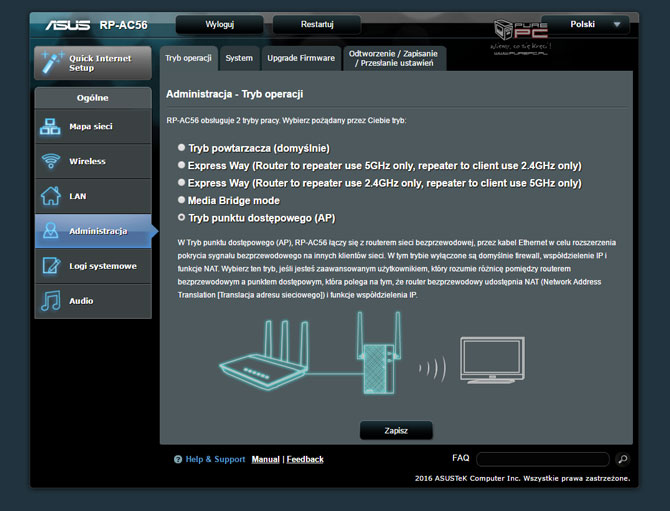
Task: Click the Audio music note icon
Action: 50,300
